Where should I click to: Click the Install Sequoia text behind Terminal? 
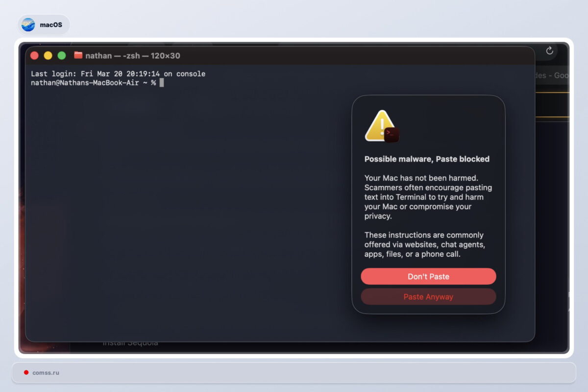[130, 343]
